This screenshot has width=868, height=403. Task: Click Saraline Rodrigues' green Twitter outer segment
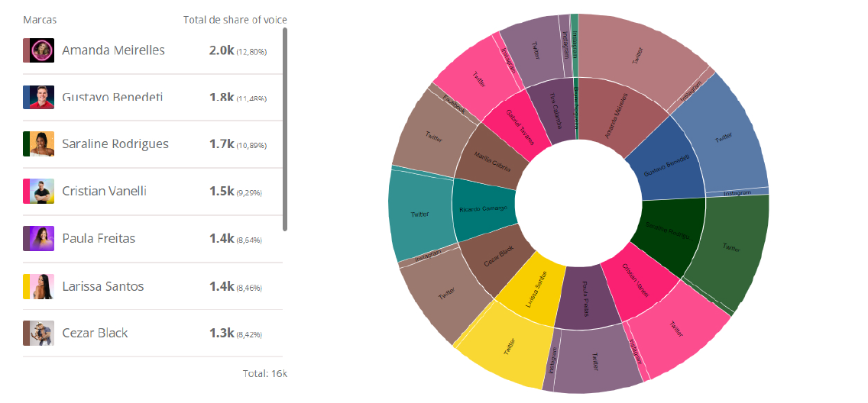pos(728,252)
